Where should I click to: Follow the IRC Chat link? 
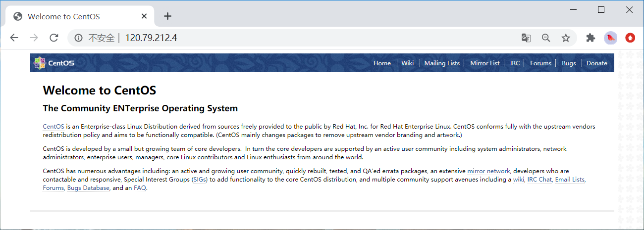[539, 180]
